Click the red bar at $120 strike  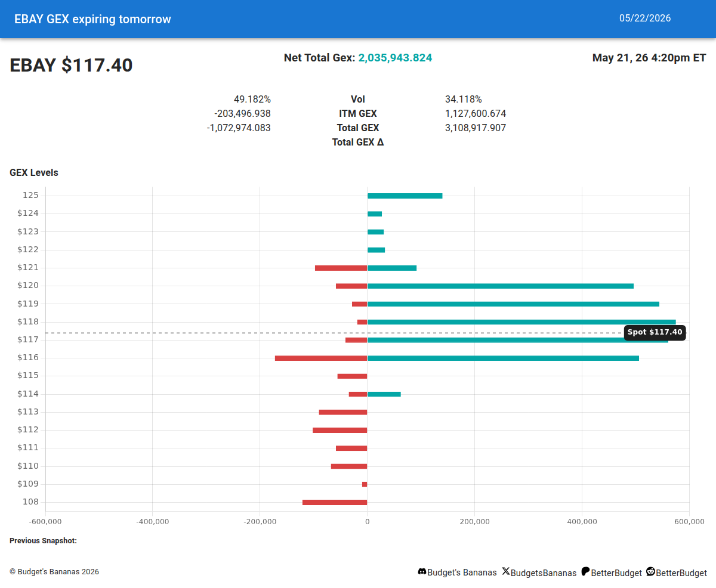tap(351, 286)
